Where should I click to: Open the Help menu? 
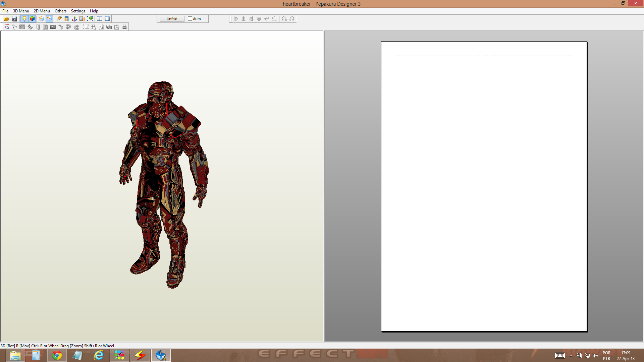[94, 11]
